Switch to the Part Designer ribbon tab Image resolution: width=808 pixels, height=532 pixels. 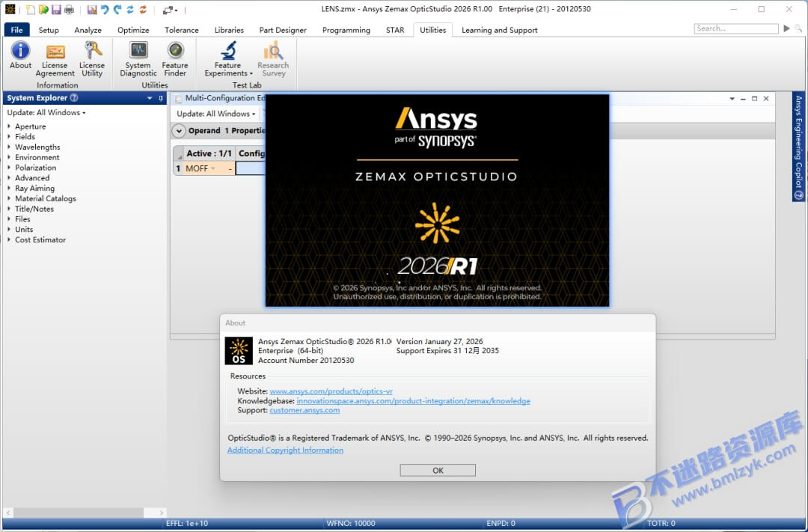point(282,30)
